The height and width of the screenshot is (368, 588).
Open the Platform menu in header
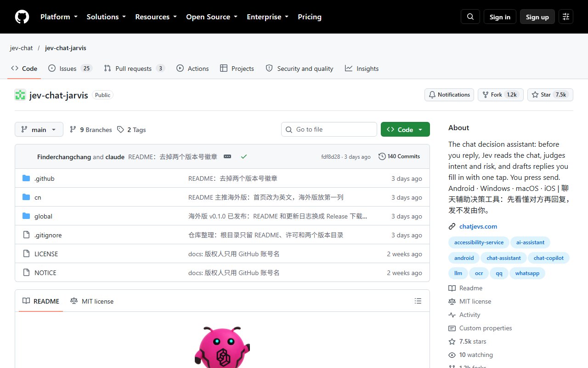pos(59,17)
